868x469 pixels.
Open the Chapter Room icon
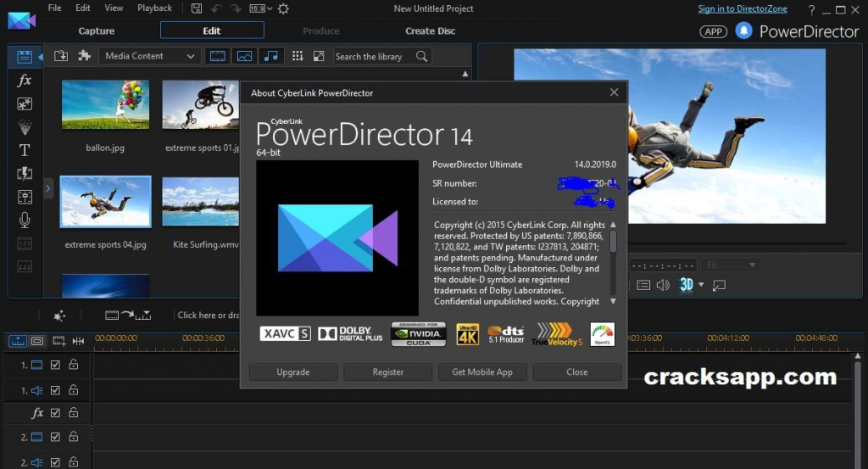tap(25, 243)
